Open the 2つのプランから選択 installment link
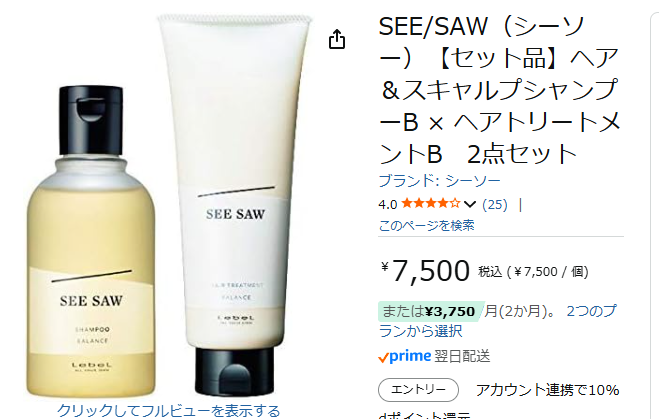Image resolution: width=659 pixels, height=419 pixels. tap(498, 321)
